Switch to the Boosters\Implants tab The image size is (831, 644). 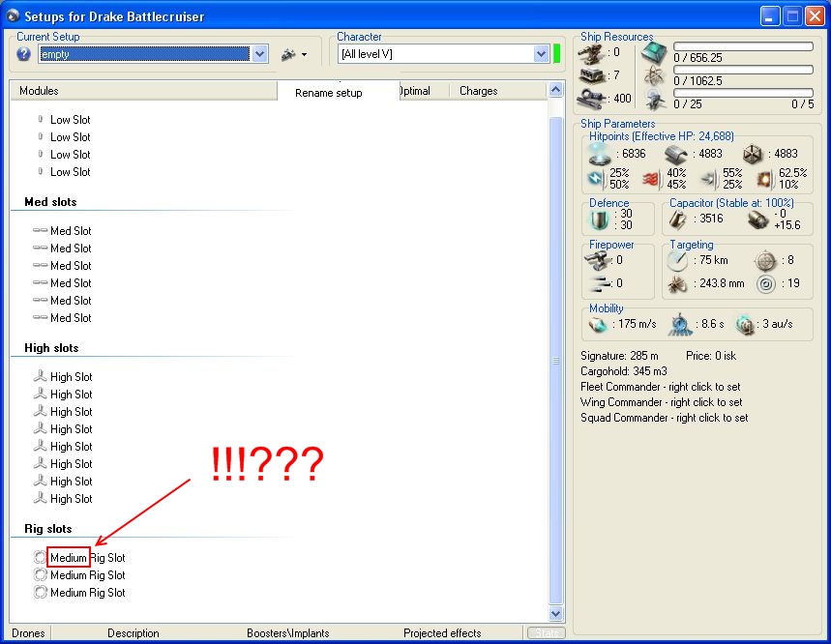point(287,632)
